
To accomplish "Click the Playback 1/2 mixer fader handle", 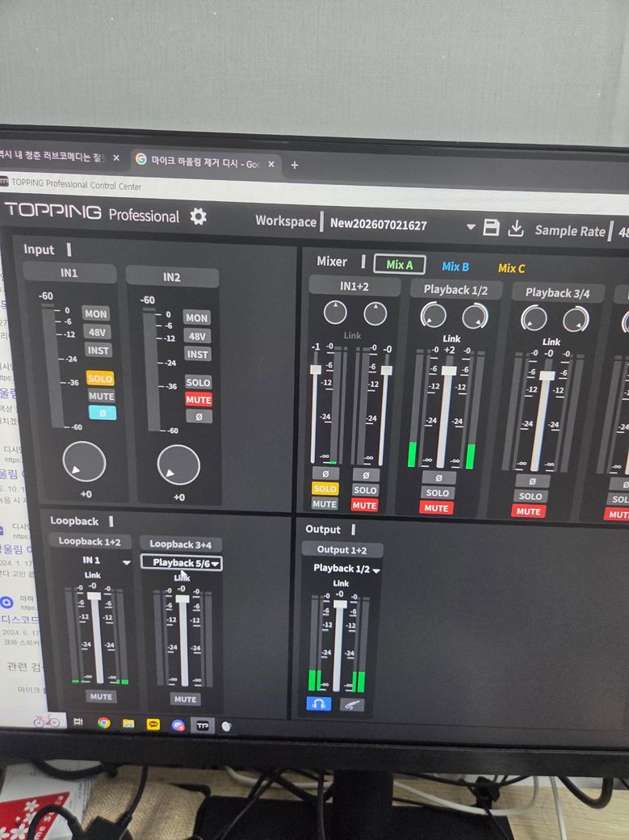I will tap(449, 372).
